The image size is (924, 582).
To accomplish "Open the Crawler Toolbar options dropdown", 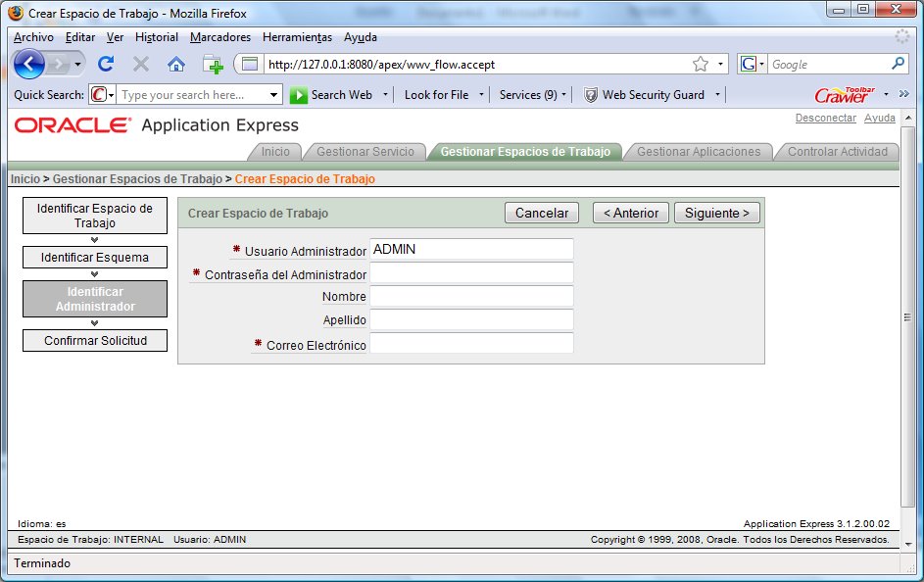I will click(x=886, y=94).
